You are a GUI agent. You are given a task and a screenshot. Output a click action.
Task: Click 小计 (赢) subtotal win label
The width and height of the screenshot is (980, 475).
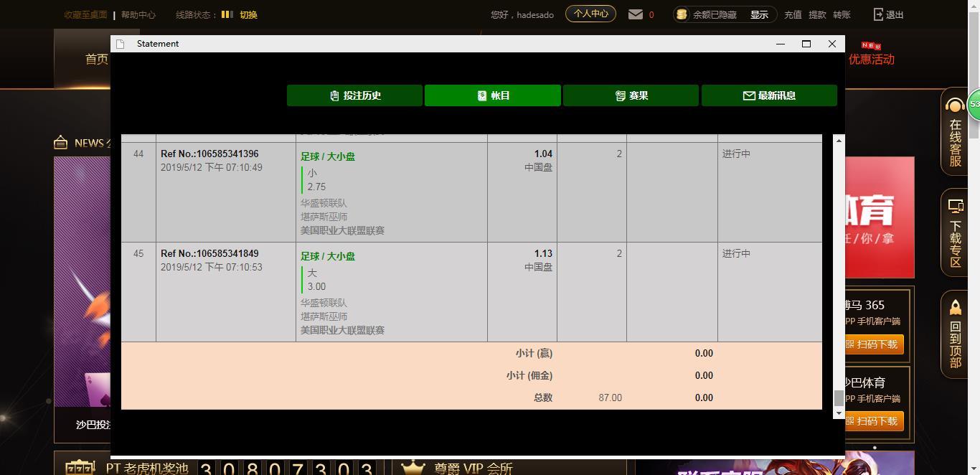(x=534, y=353)
